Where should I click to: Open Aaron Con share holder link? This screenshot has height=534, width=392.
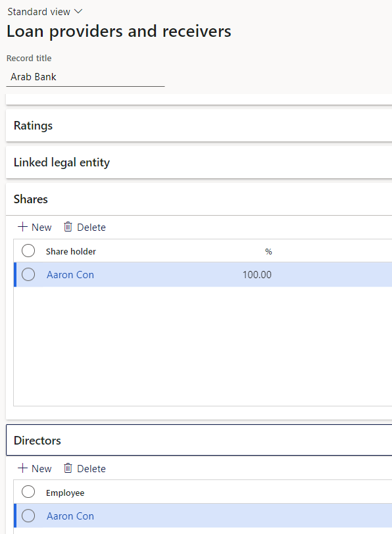tap(70, 275)
